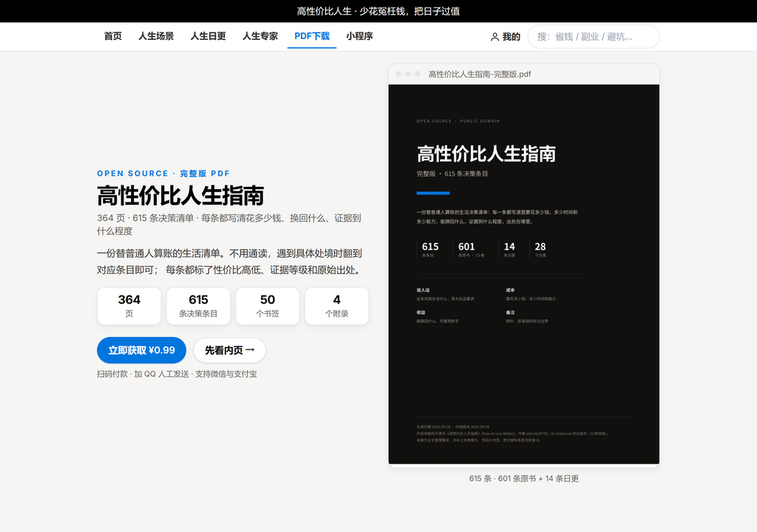Select the PDF下载 tab
Viewport: 757px width, 532px height.
point(312,36)
